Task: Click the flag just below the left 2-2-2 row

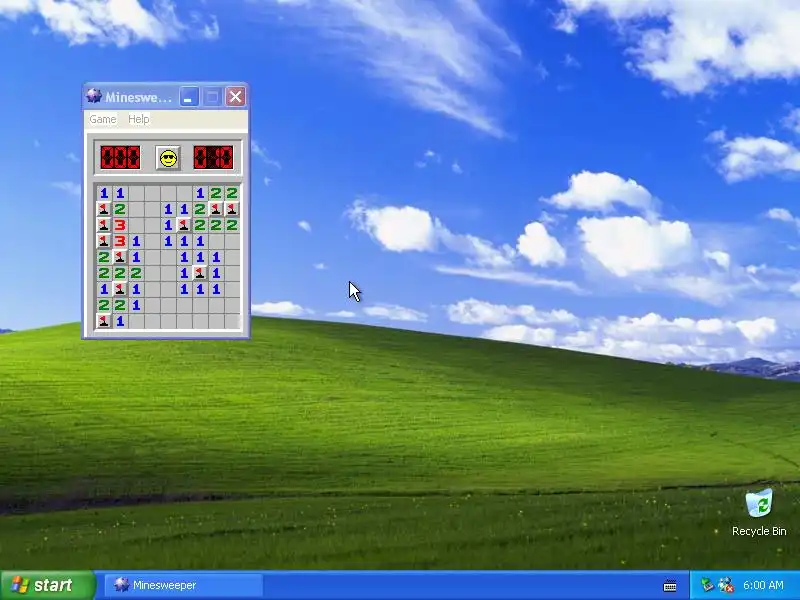Action: [x=120, y=289]
